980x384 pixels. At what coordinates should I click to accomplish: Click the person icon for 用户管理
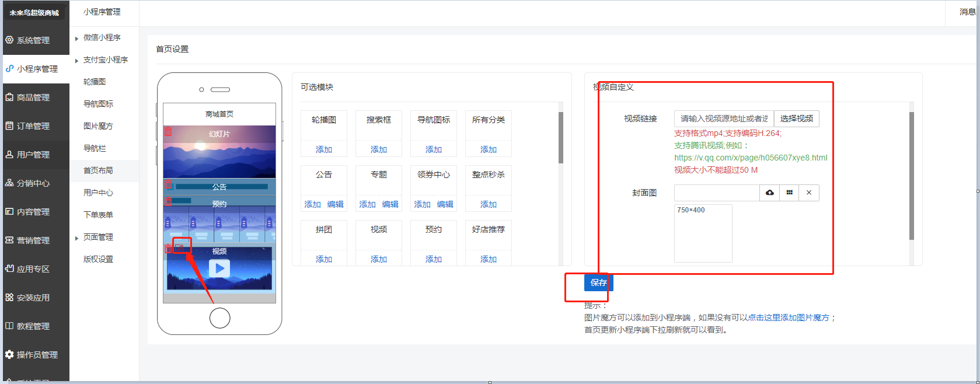point(9,155)
